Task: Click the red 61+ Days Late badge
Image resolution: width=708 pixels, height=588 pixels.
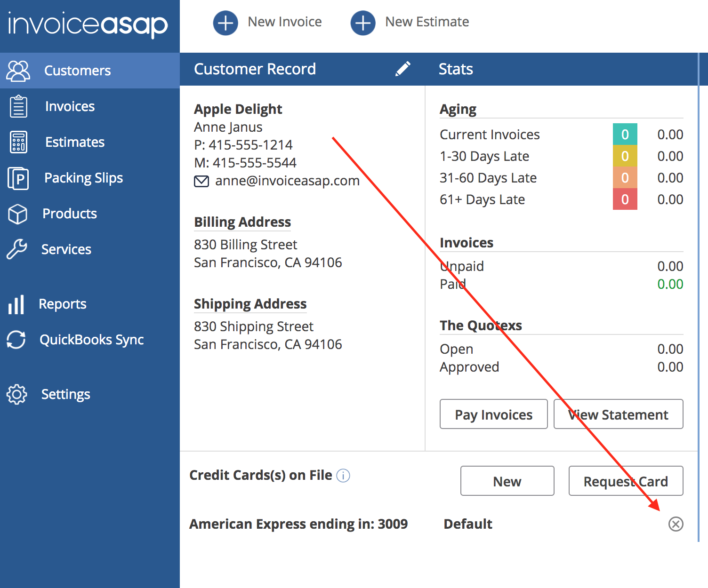Action: [625, 199]
